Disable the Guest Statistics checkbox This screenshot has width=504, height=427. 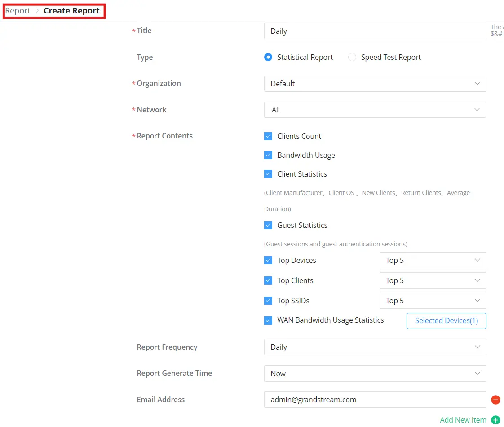pos(268,225)
